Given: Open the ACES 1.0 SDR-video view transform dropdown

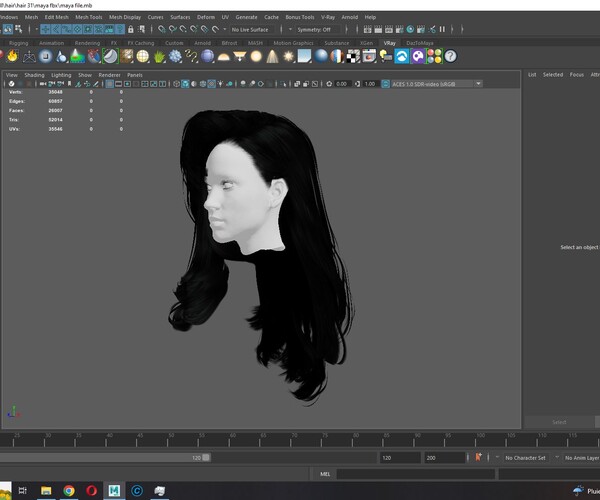Looking at the screenshot, I should [x=437, y=84].
